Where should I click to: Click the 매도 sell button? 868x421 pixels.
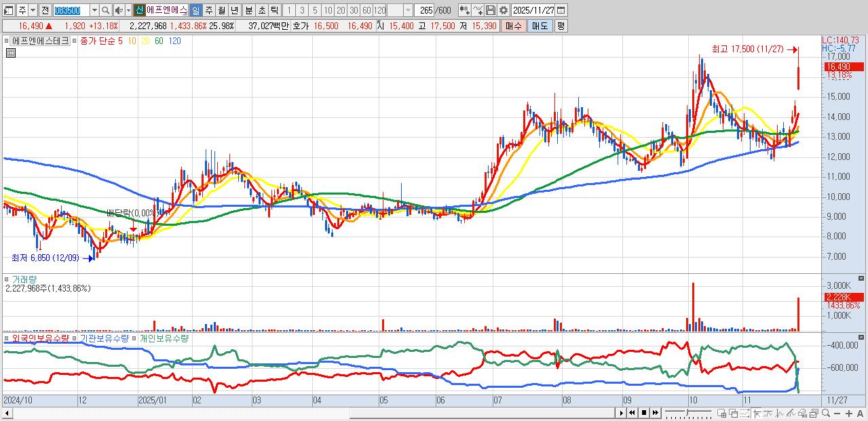(540, 26)
